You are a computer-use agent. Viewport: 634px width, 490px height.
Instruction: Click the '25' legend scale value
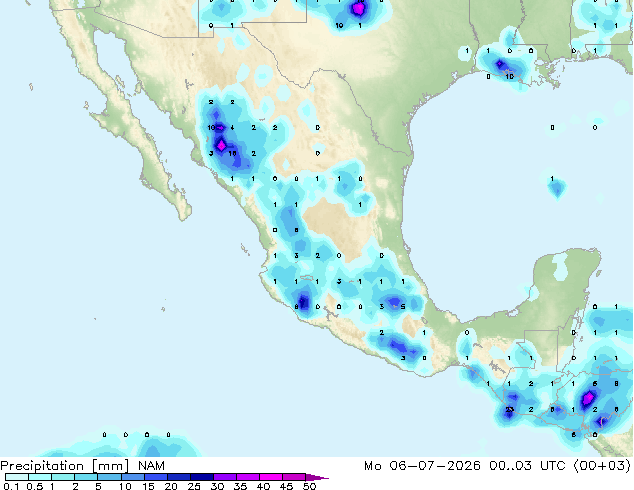194,486
